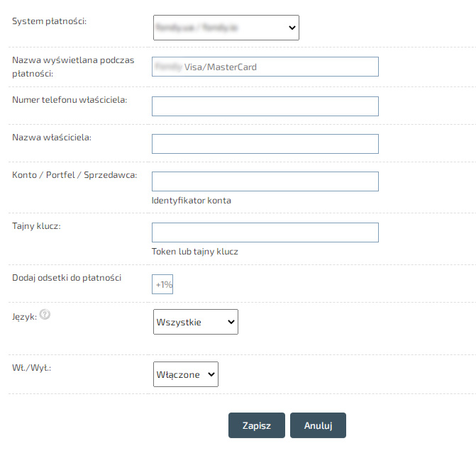Click the +1% interest percentage field

163,284
